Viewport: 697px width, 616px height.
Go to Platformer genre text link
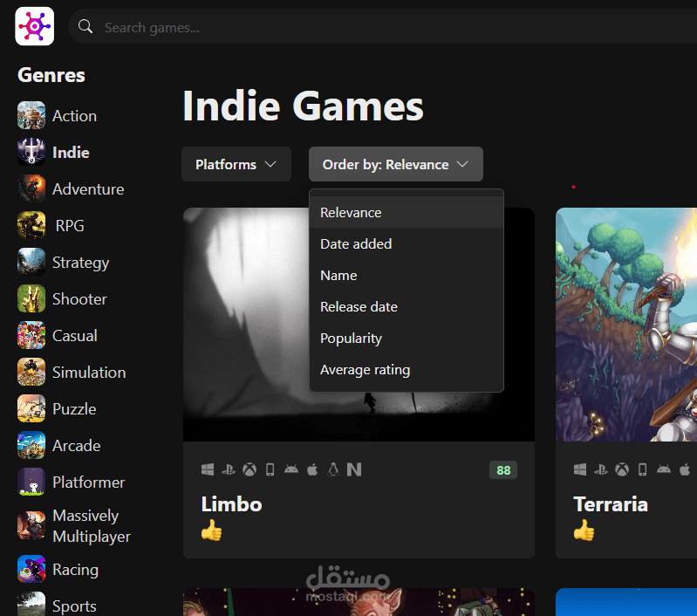88,483
